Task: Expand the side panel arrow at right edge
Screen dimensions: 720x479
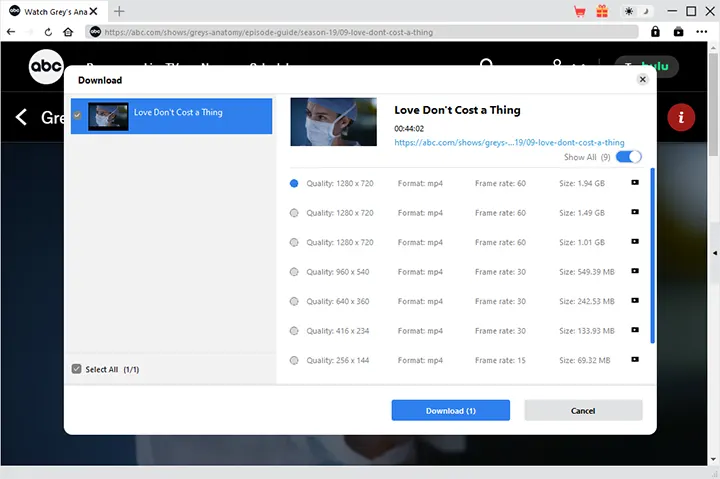Action: coord(714,252)
